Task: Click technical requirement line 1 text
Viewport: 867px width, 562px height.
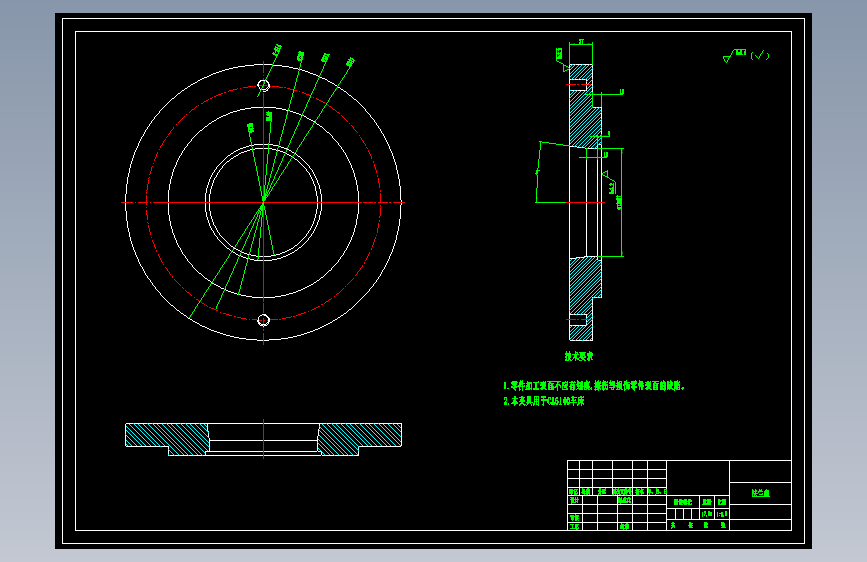Action: tap(594, 386)
